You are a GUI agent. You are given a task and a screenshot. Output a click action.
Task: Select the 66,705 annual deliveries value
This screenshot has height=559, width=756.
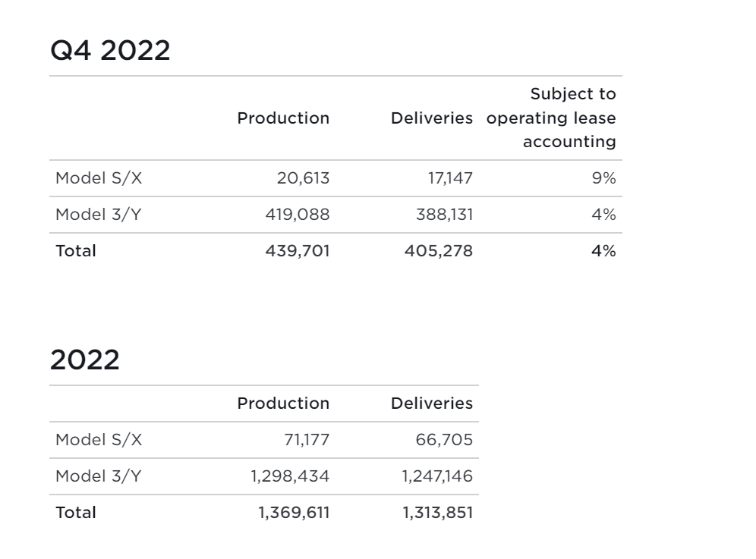click(444, 440)
